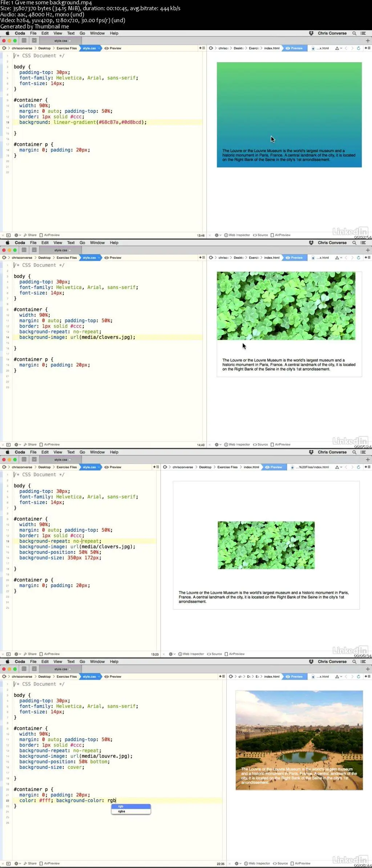
Task: Reload the centered clovers preview
Action: click(358, 467)
